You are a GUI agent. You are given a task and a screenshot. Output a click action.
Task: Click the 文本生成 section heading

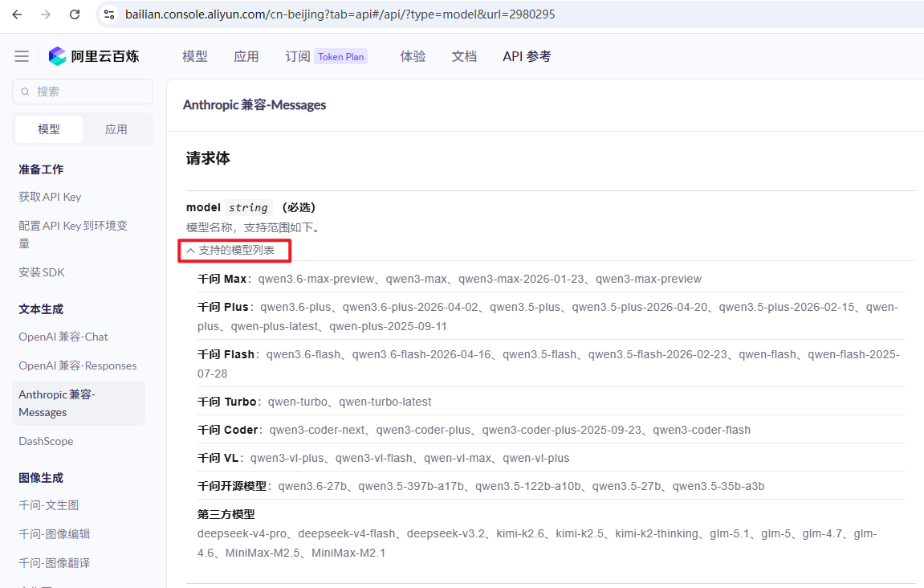click(x=41, y=309)
